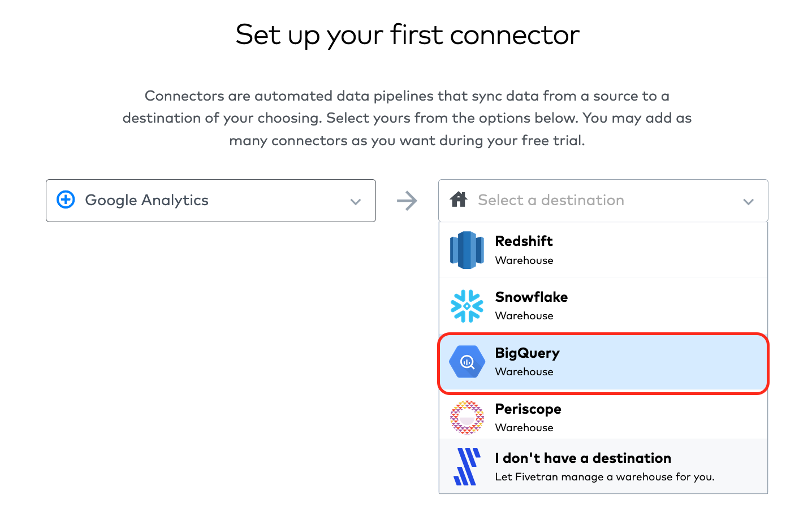Expand the Google Analytics source chevron
This screenshot has width=812, height=529.
click(356, 202)
